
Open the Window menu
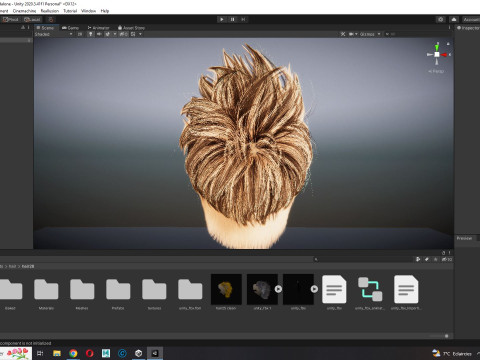(88, 11)
